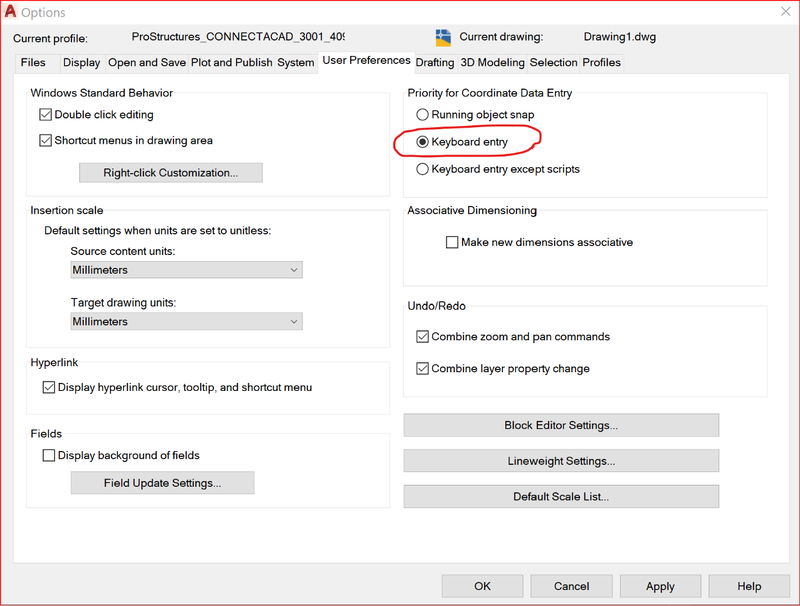Open Lineweight Settings dialog
The width and height of the screenshot is (800, 606).
click(x=561, y=461)
